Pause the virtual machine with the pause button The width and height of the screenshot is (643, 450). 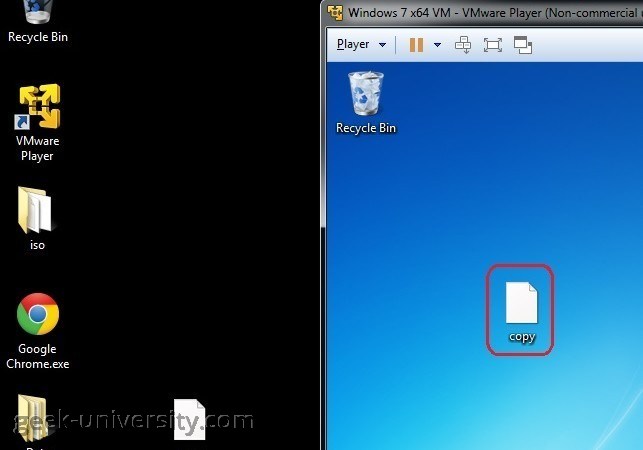pos(416,45)
